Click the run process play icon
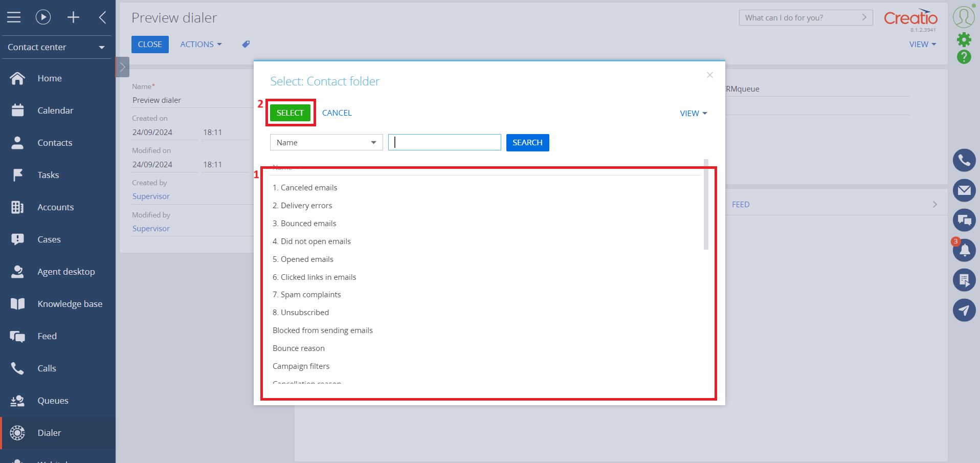Screen dimensions: 980x463 pos(43,17)
